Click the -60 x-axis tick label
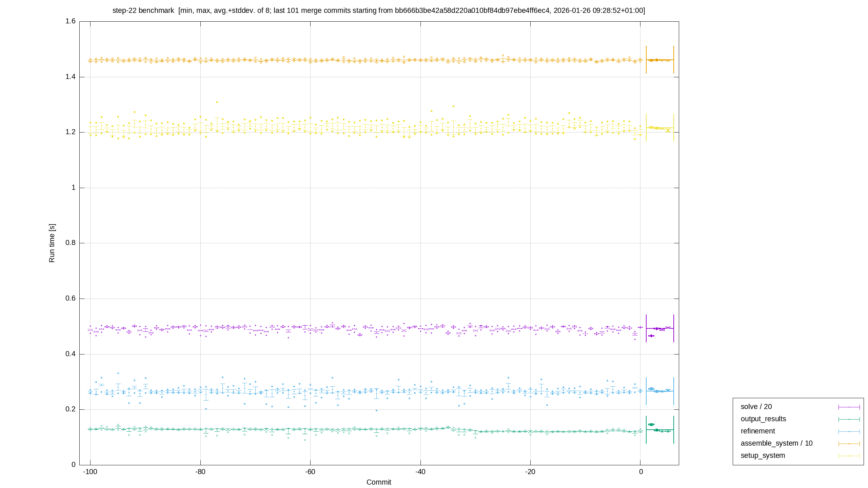Screen dimensions: 868x488 point(310,472)
